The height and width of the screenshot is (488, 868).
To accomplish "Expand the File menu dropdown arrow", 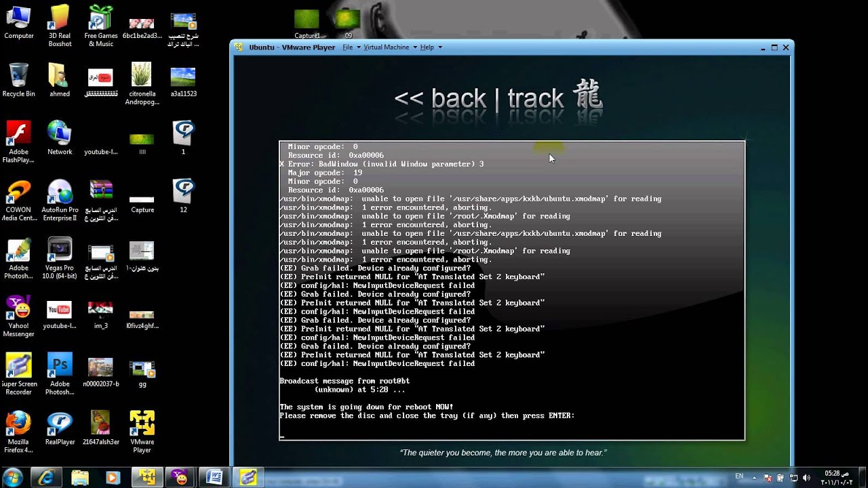I will point(358,47).
